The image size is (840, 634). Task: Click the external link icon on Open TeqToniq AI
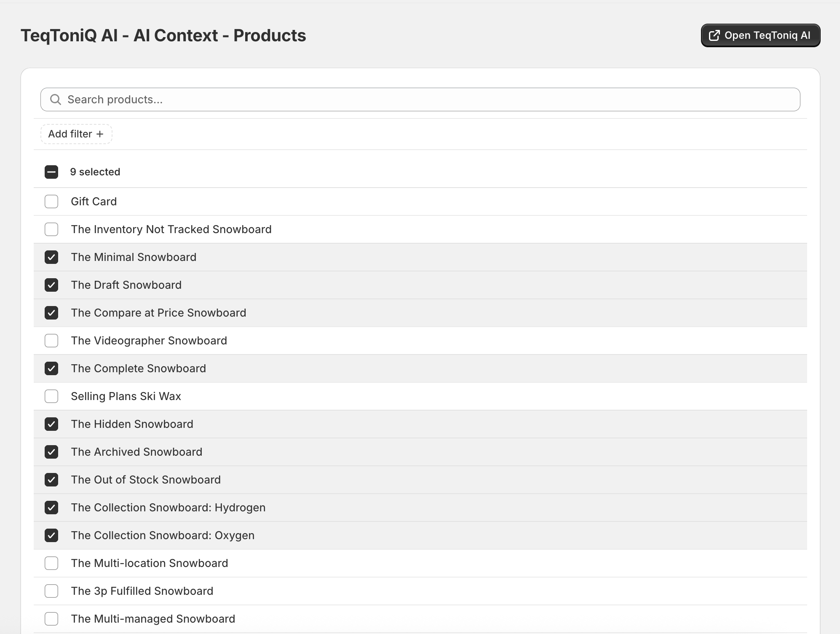(714, 35)
